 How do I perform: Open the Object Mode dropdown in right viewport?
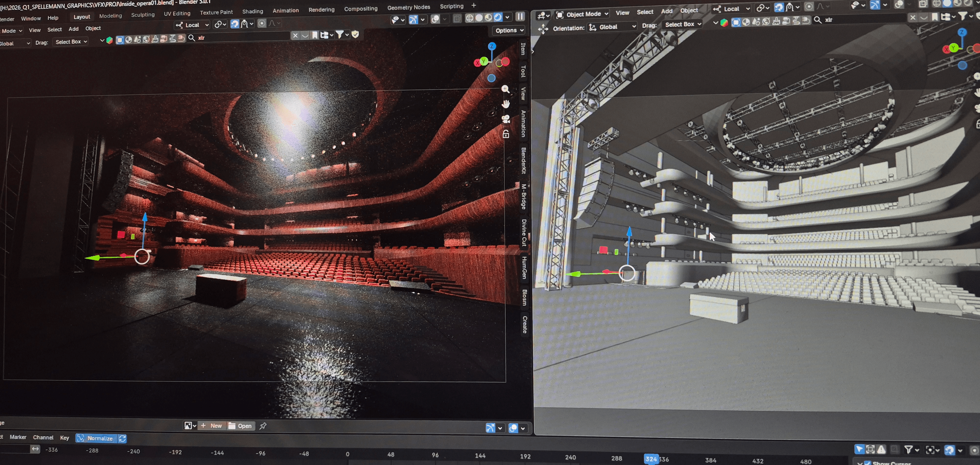pos(583,14)
